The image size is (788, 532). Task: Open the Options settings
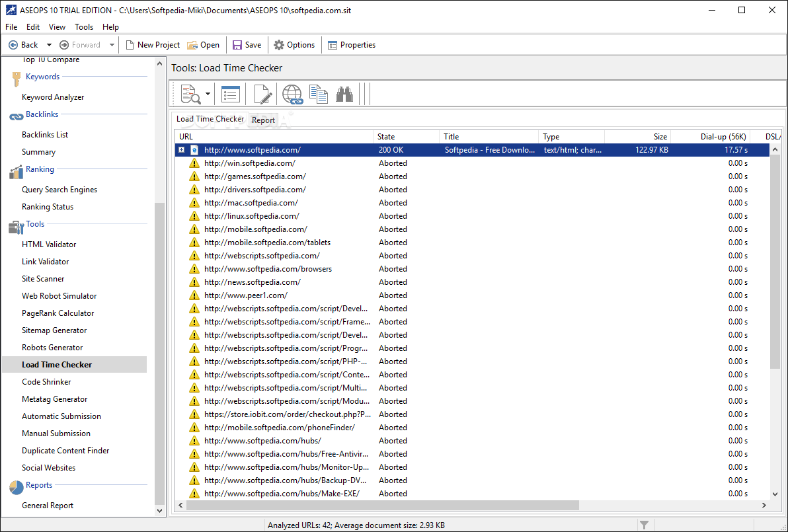[x=294, y=45]
